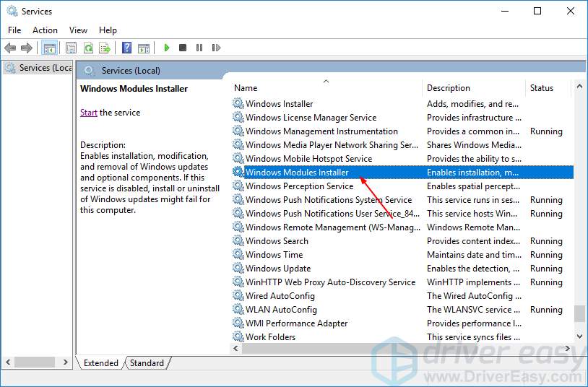Click the Pause Service toolbar icon
Viewport: 588px width, 387px height.
(199, 48)
